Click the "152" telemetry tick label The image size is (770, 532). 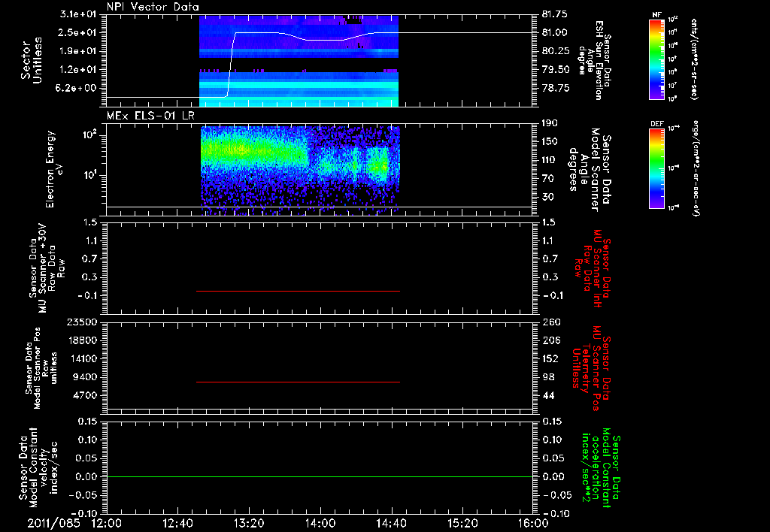tap(550, 358)
